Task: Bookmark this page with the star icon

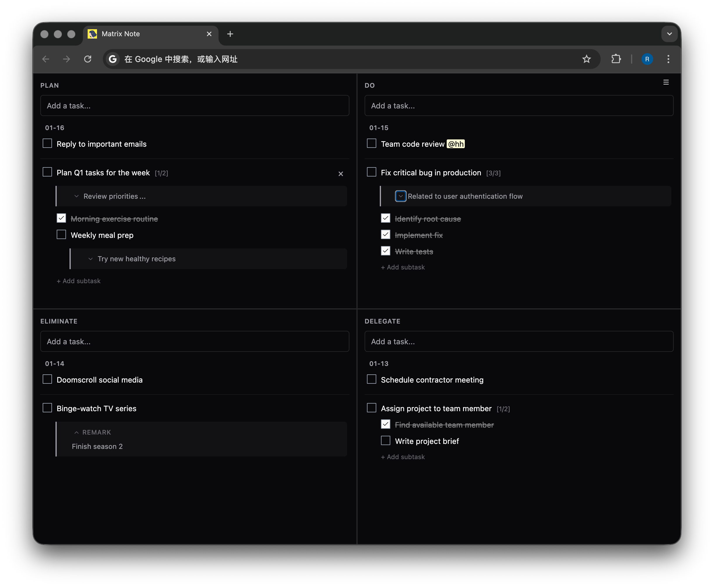Action: coord(586,59)
